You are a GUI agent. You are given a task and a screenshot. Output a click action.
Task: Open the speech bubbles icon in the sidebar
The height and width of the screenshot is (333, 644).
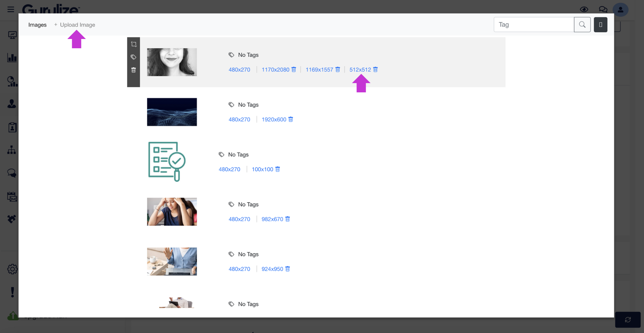click(x=12, y=173)
